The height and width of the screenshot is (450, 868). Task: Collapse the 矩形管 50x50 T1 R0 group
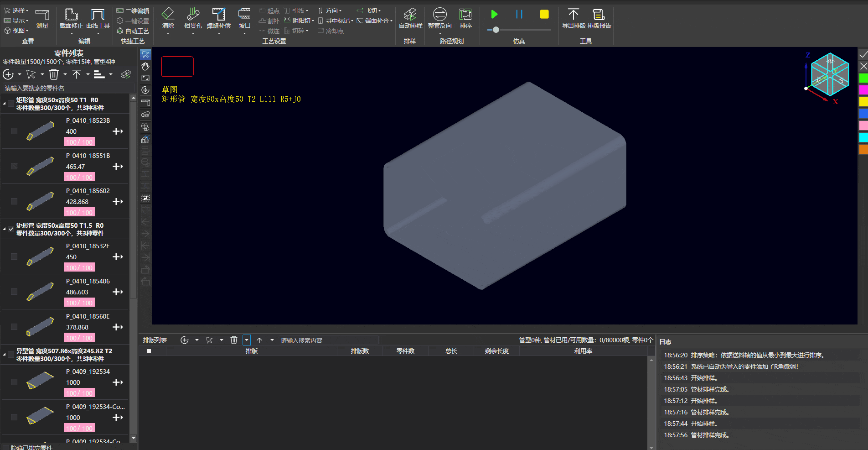click(x=5, y=104)
